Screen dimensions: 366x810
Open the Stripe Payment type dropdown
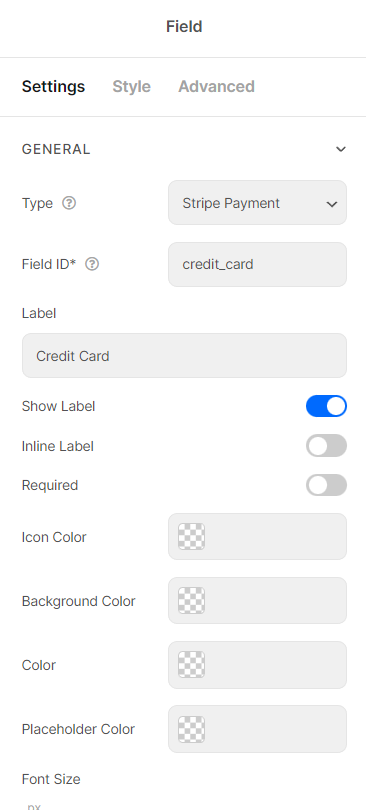point(257,202)
